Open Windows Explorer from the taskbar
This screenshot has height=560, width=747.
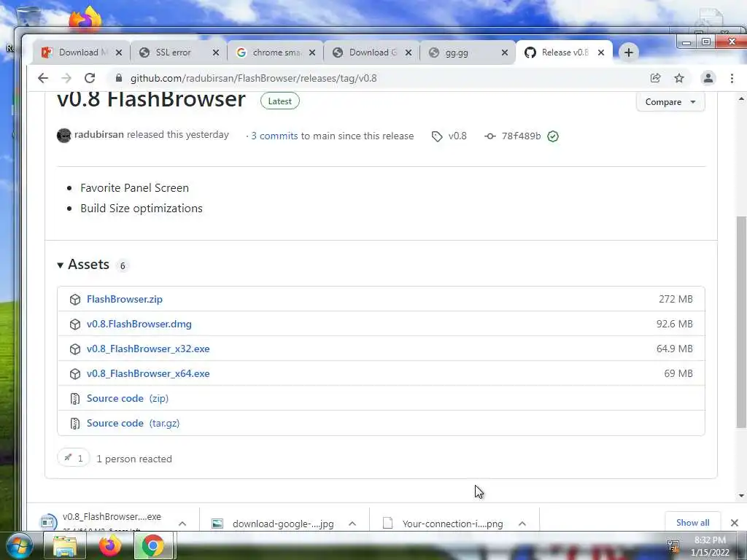click(65, 545)
